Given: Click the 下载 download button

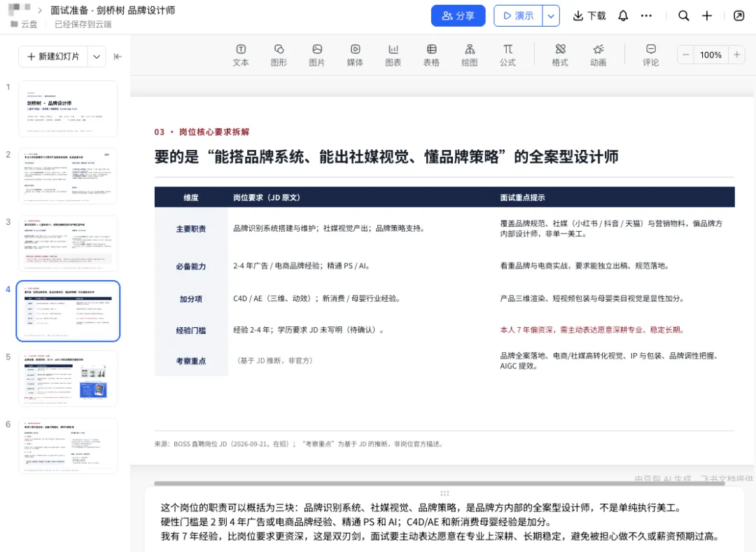Looking at the screenshot, I should [589, 16].
